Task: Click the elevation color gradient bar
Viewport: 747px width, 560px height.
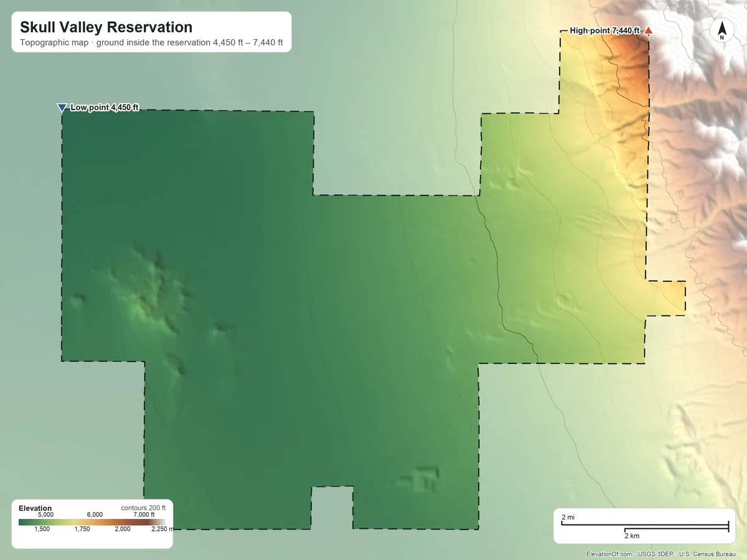Action: click(92, 521)
